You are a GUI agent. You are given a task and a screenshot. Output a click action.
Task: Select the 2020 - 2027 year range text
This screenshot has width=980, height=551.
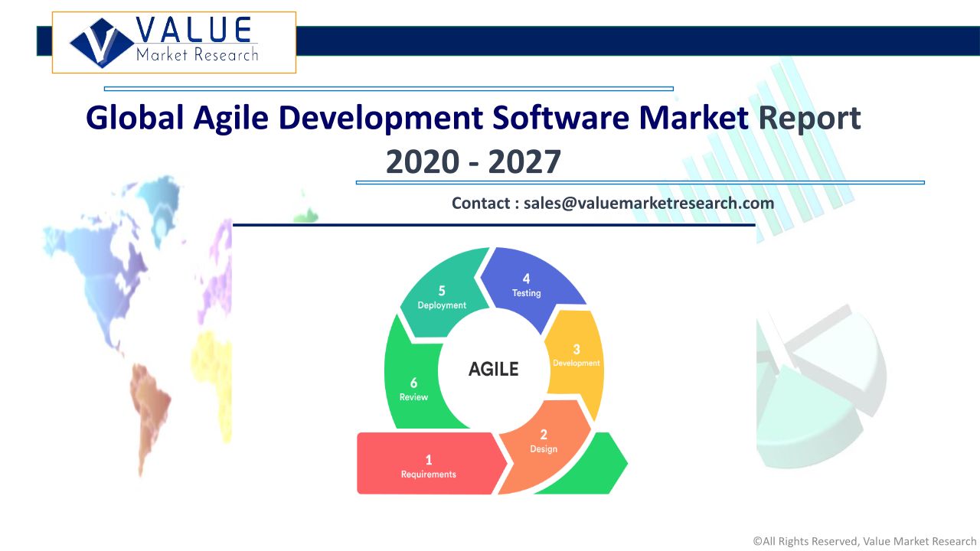(x=473, y=162)
